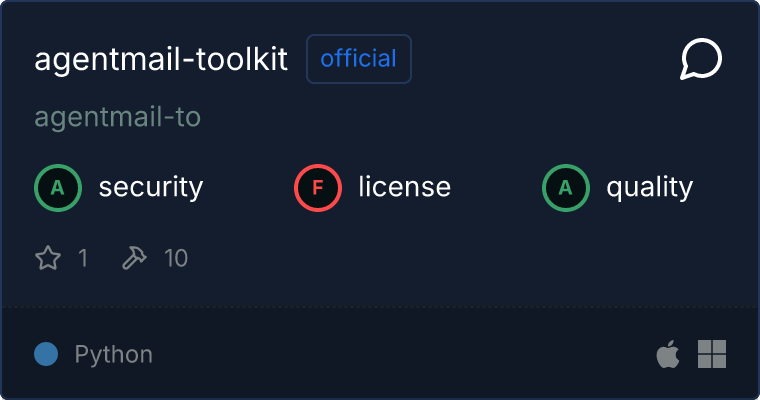Click the "license" label
This screenshot has width=760, height=400.
pyautogui.click(x=404, y=187)
